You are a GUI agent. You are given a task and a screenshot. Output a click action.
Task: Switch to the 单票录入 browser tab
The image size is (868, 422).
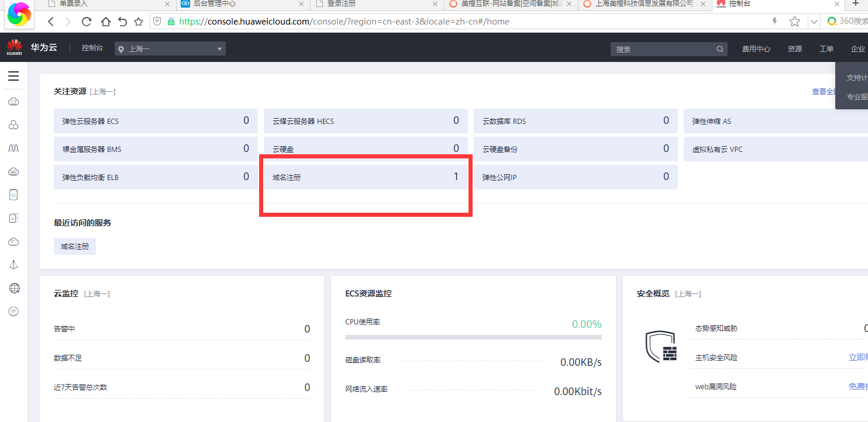point(109,4)
